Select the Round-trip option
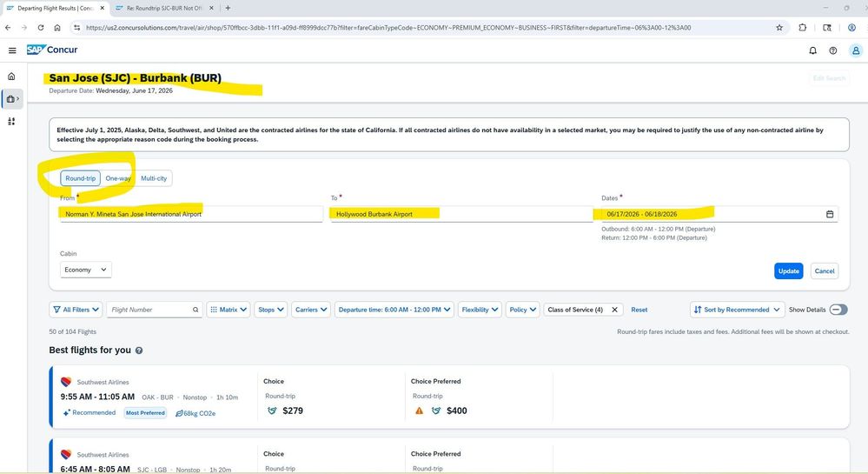 [80, 178]
